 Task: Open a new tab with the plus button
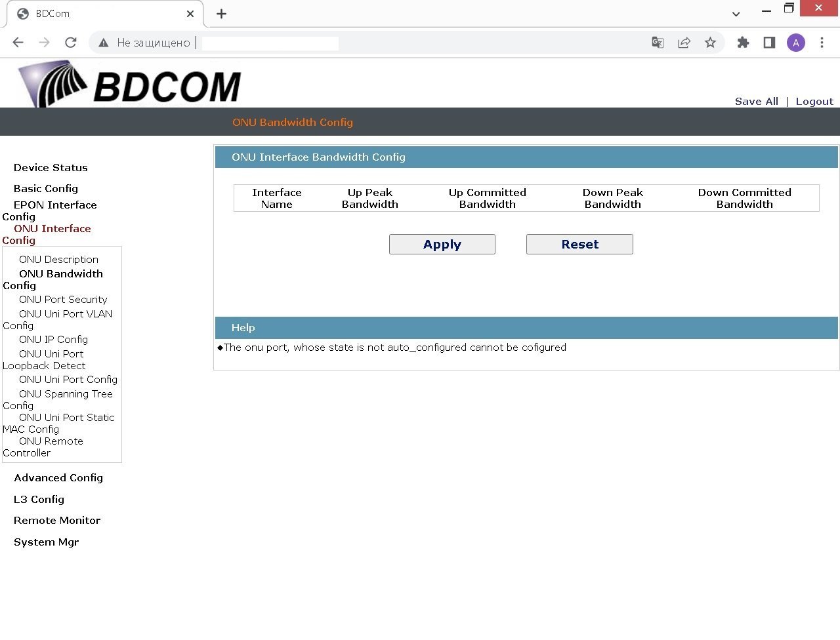[x=221, y=14]
